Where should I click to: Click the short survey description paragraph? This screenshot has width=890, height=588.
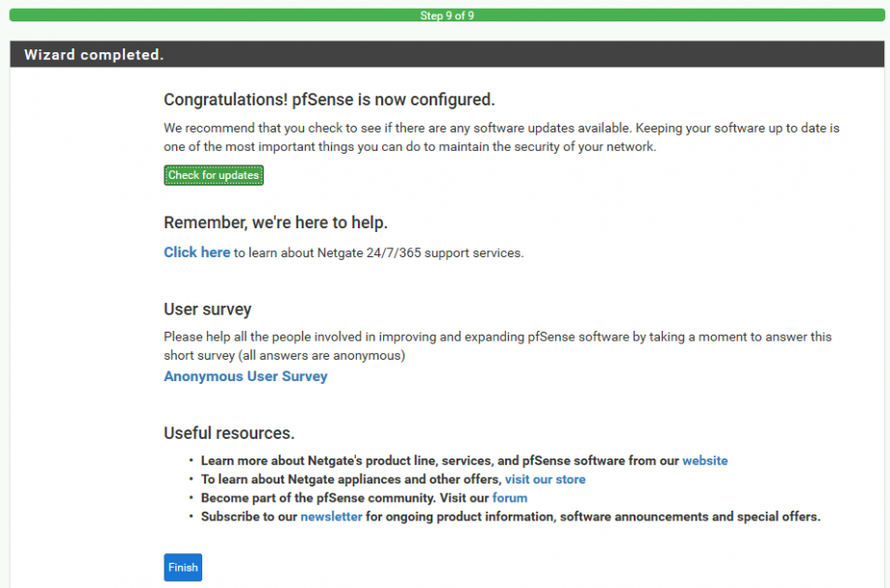498,345
